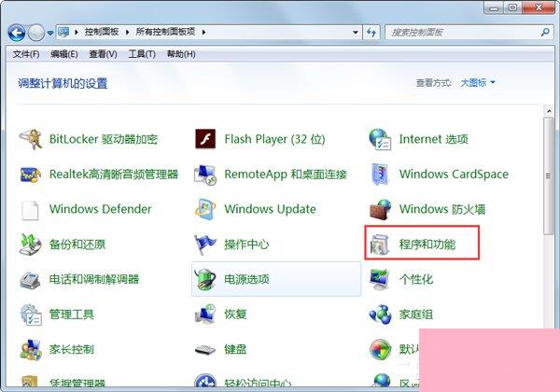560x392 pixels.
Task: Open 键盘 text link
Action: pos(235,349)
